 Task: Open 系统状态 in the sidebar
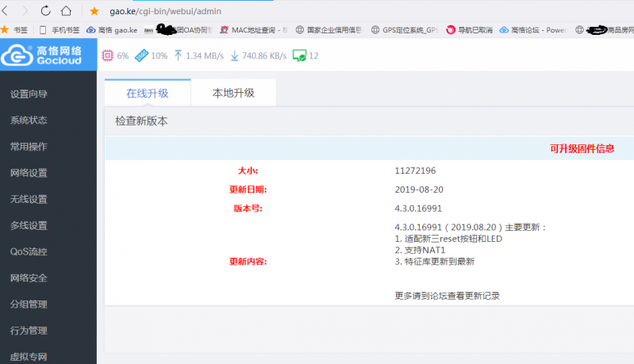[x=29, y=121]
